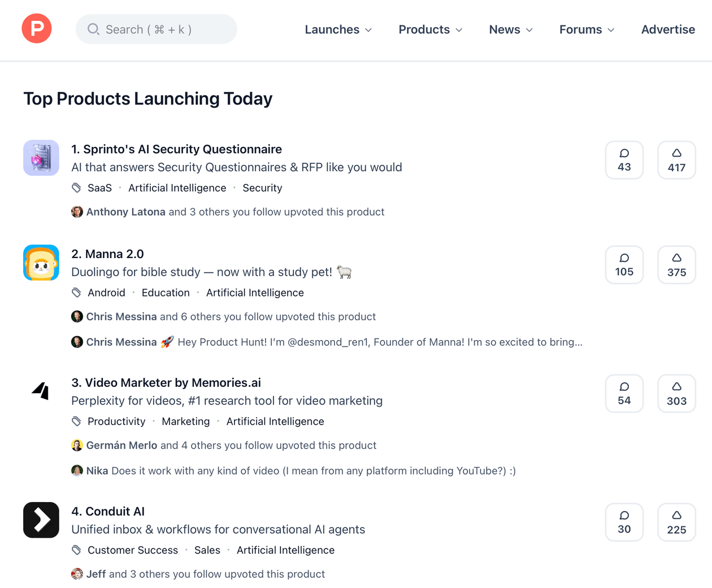The image size is (712, 588).
Task: Open comments for Sprinto's AI Security Questionnaire
Action: pyautogui.click(x=624, y=160)
